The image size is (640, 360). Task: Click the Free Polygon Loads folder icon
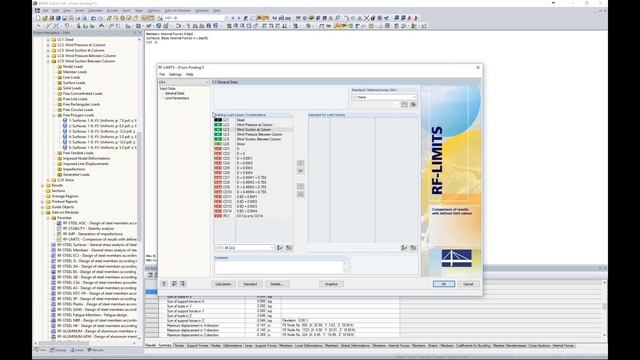[59, 115]
